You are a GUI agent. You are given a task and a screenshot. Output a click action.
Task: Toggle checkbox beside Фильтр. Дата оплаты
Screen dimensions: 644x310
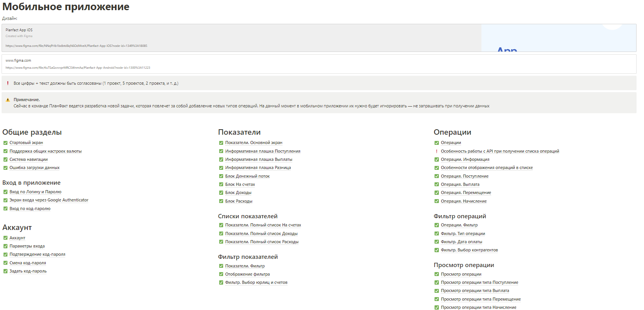pyautogui.click(x=437, y=242)
